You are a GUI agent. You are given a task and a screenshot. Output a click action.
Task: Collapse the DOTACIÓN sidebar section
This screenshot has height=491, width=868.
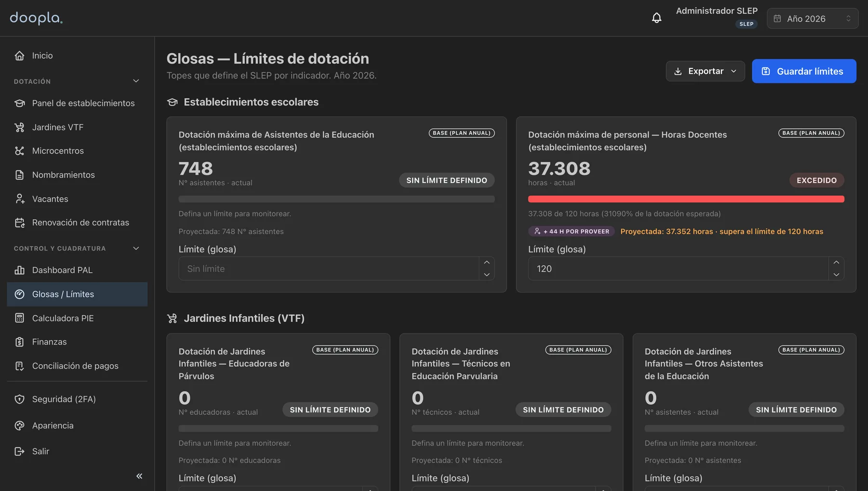coord(136,81)
